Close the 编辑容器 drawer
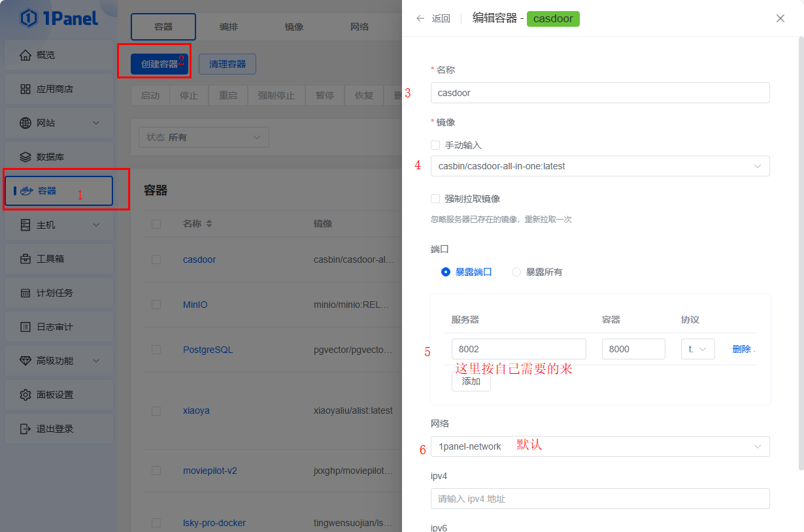Image resolution: width=804 pixels, height=532 pixels. [780, 18]
